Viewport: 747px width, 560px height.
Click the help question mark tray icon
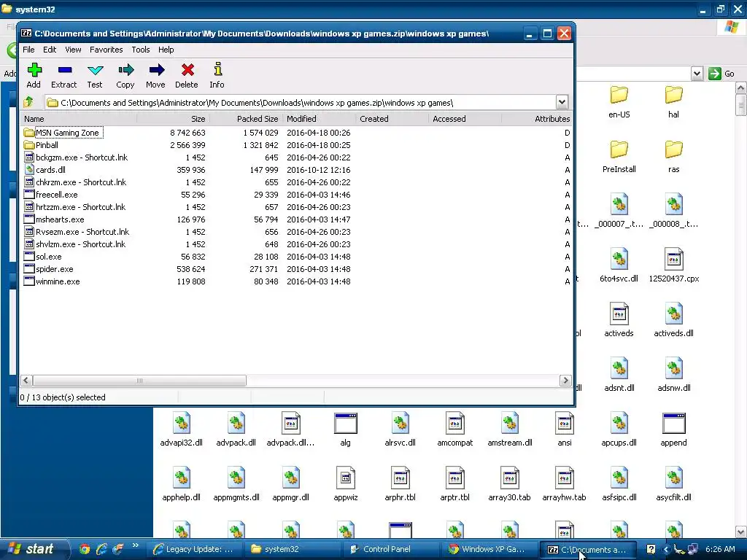651,549
